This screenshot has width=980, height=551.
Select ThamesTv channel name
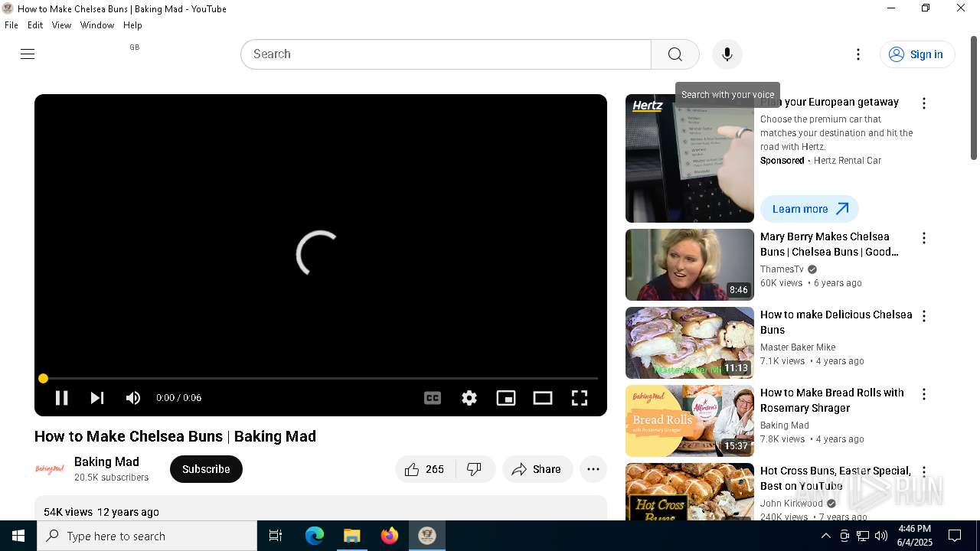coord(782,269)
